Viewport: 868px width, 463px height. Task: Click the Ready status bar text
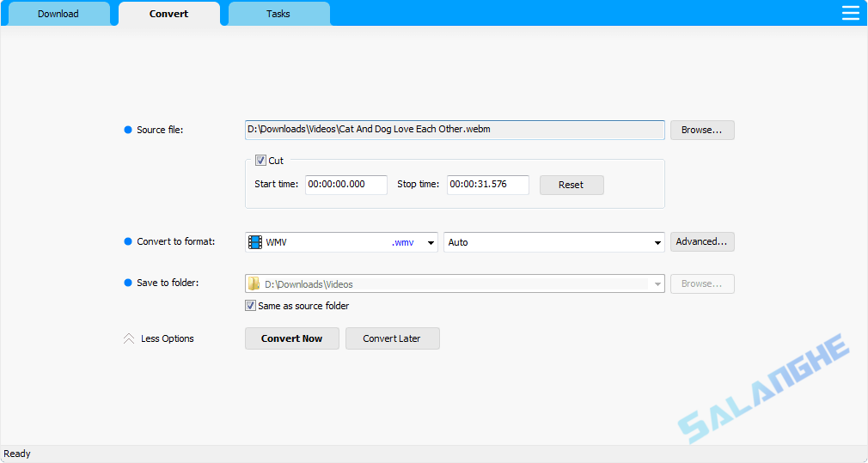tap(17, 454)
